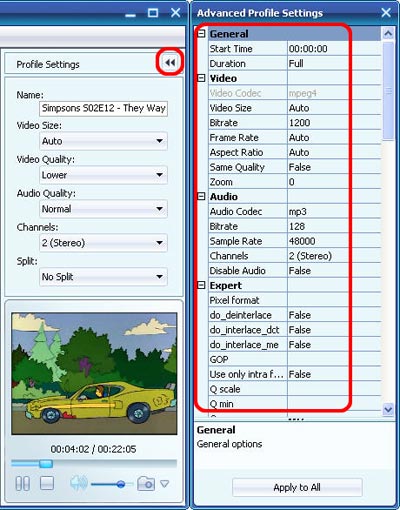Click the Apply to All button
This screenshot has height=510, width=400.
[297, 487]
